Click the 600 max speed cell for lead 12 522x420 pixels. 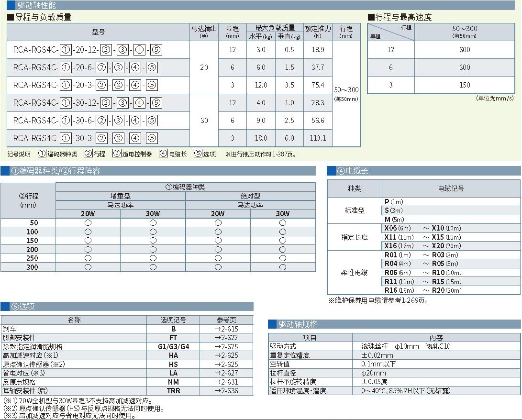(x=465, y=50)
